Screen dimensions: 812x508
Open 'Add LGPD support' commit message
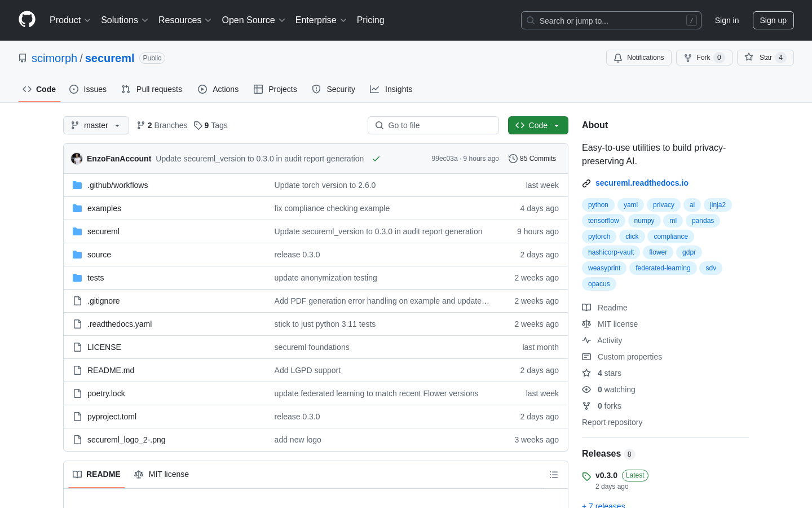pos(307,370)
